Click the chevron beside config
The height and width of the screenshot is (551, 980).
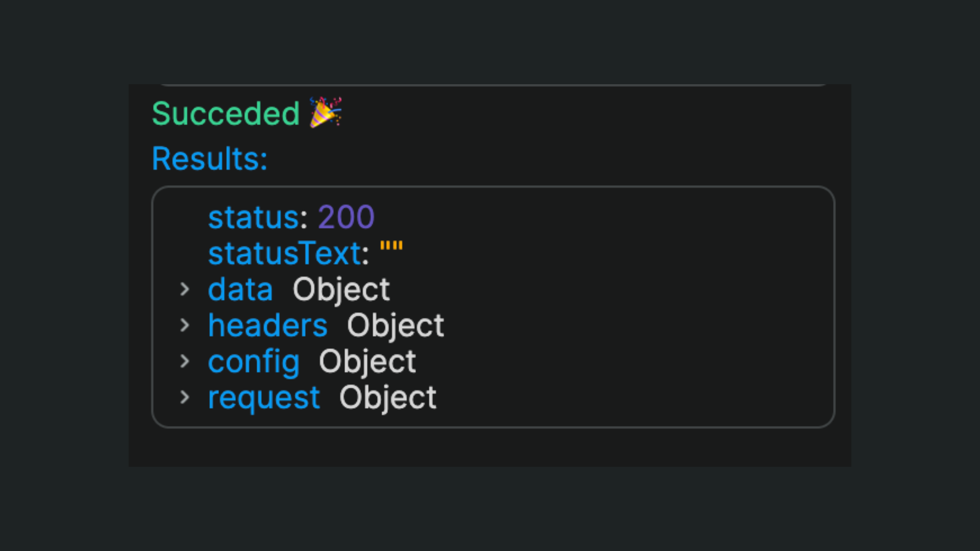[185, 361]
